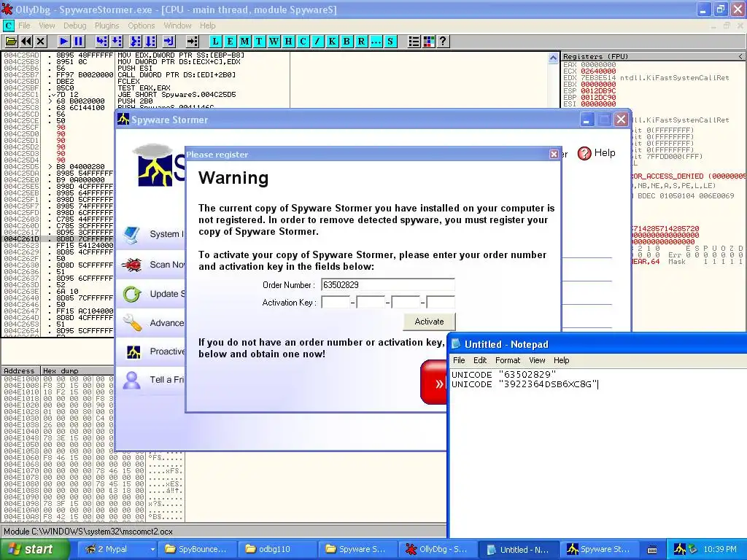Image resolution: width=747 pixels, height=560 pixels.
Task: Click the Order Number input field
Action: coord(388,285)
